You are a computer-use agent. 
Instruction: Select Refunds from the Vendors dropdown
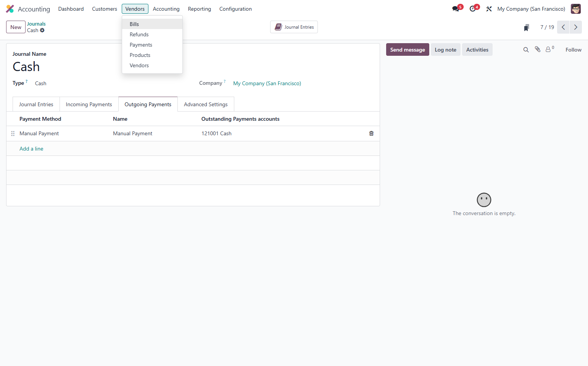coord(152,34)
